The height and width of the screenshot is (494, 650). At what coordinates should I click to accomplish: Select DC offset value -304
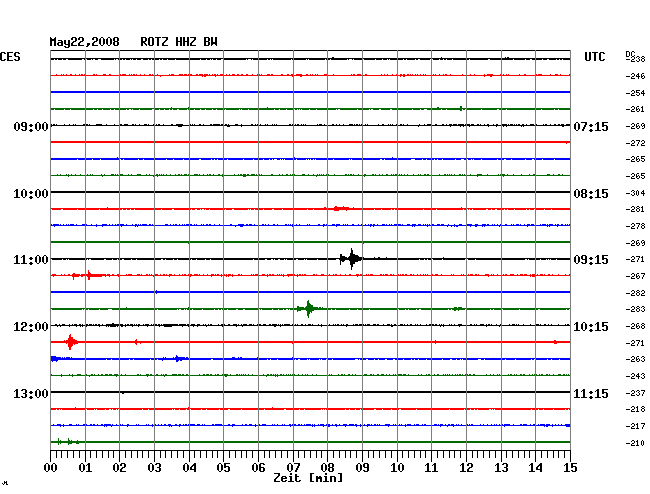(635, 193)
